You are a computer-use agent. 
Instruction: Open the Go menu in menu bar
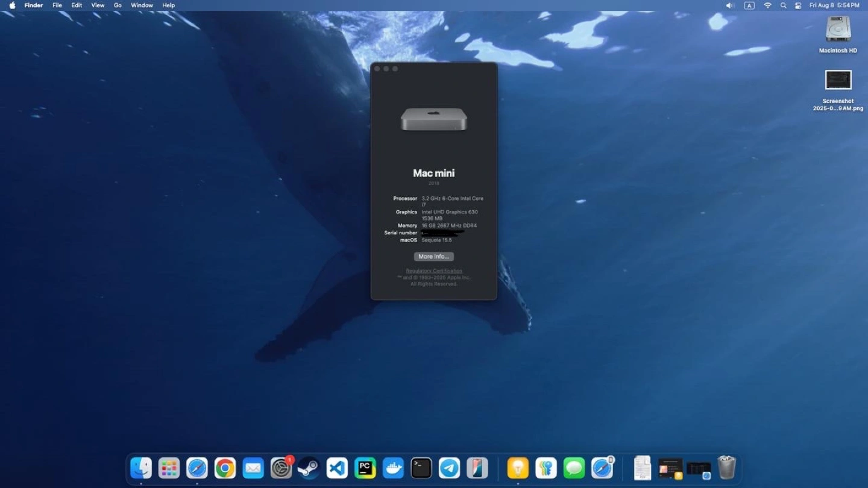pos(118,5)
